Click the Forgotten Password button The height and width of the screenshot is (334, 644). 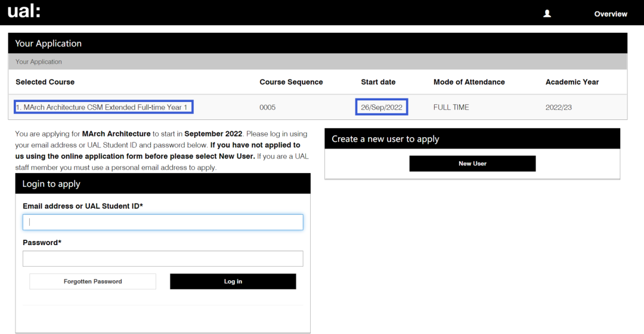pos(93,282)
